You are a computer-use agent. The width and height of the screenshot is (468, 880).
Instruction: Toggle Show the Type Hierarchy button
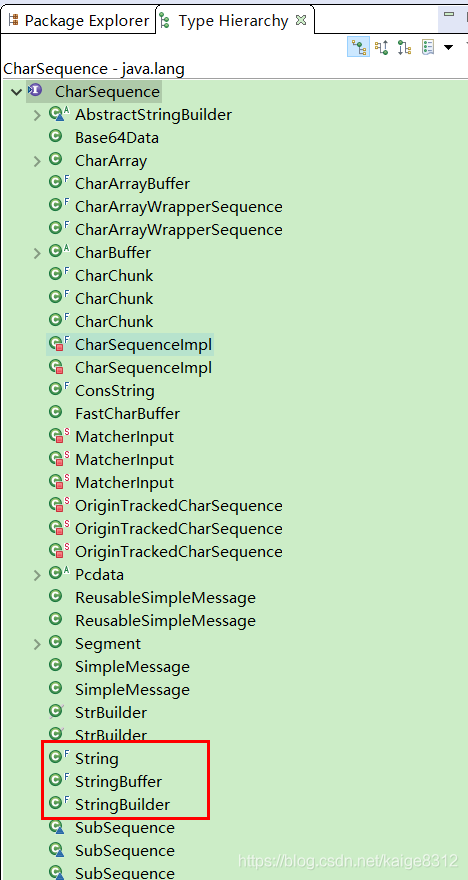tap(359, 48)
